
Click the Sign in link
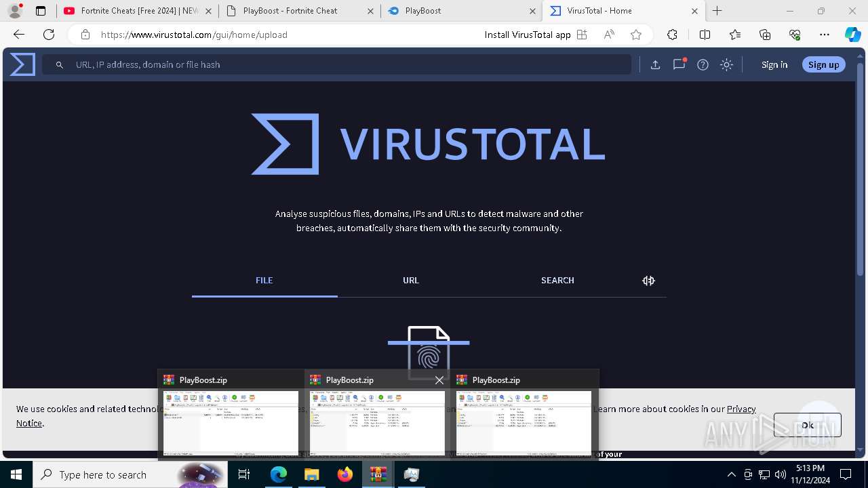(x=774, y=64)
